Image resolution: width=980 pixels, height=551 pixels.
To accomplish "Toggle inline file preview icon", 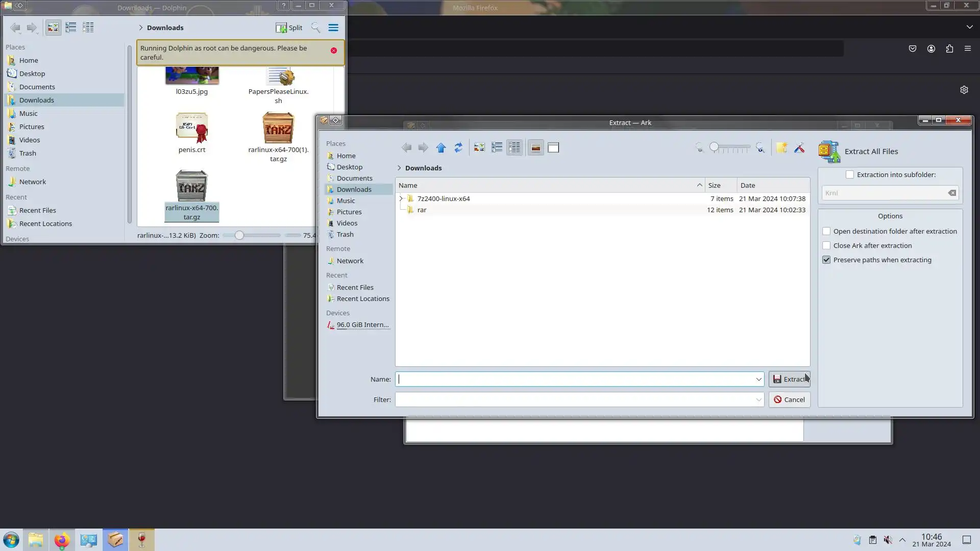I will pyautogui.click(x=535, y=148).
